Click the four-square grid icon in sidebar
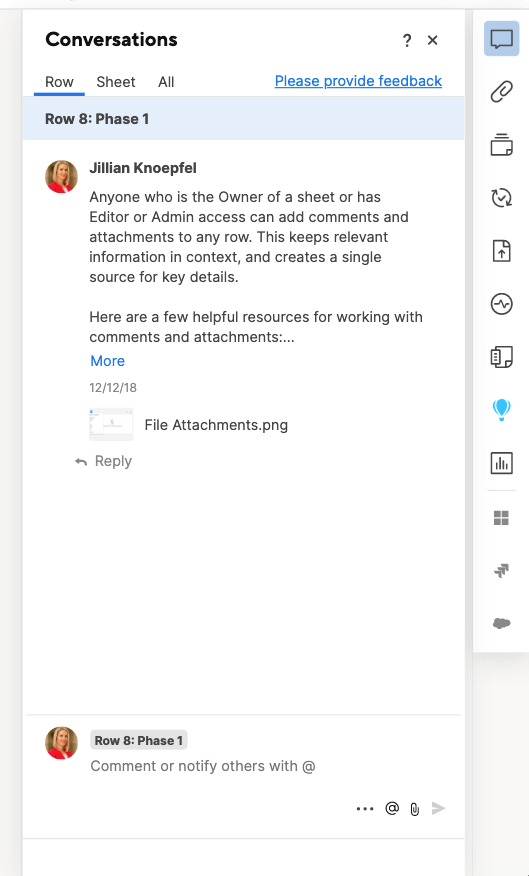This screenshot has width=529, height=876. click(501, 518)
